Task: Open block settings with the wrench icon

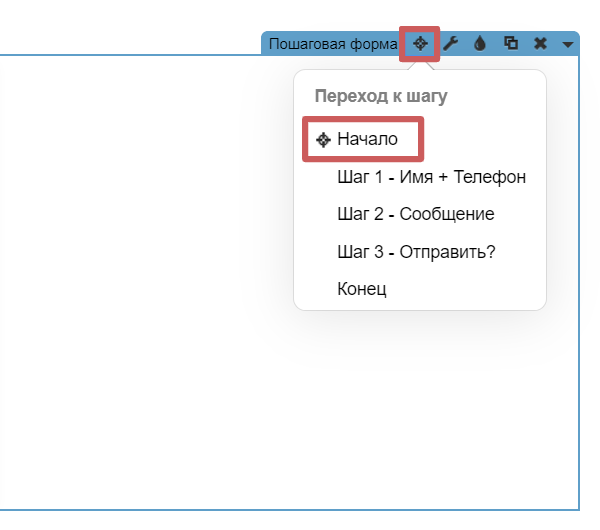Action: [451, 44]
